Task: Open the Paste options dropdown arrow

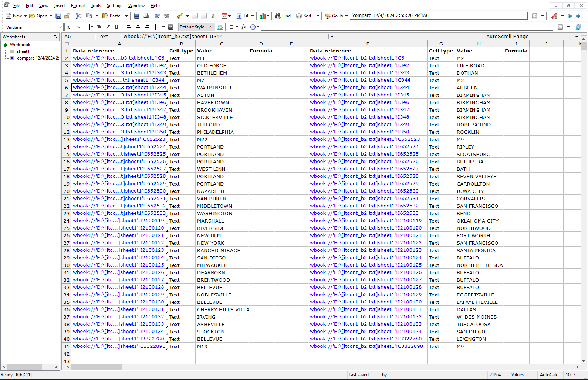Action: click(126, 16)
